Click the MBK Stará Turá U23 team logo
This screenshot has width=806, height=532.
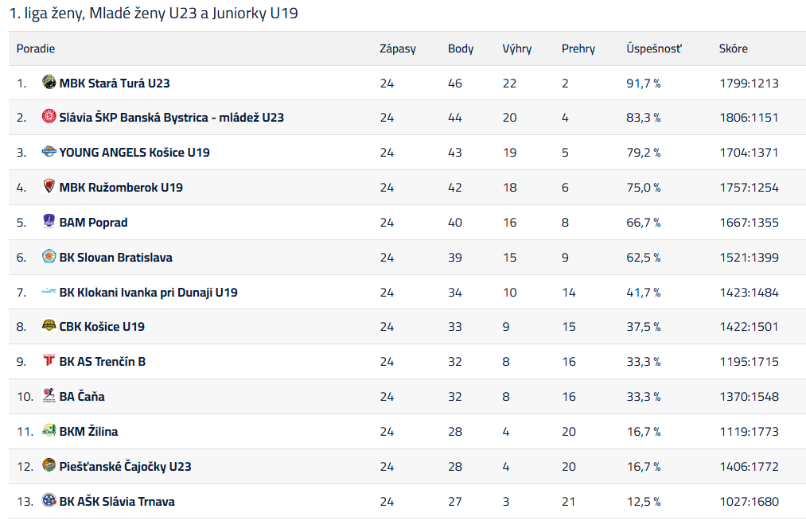pos(49,83)
